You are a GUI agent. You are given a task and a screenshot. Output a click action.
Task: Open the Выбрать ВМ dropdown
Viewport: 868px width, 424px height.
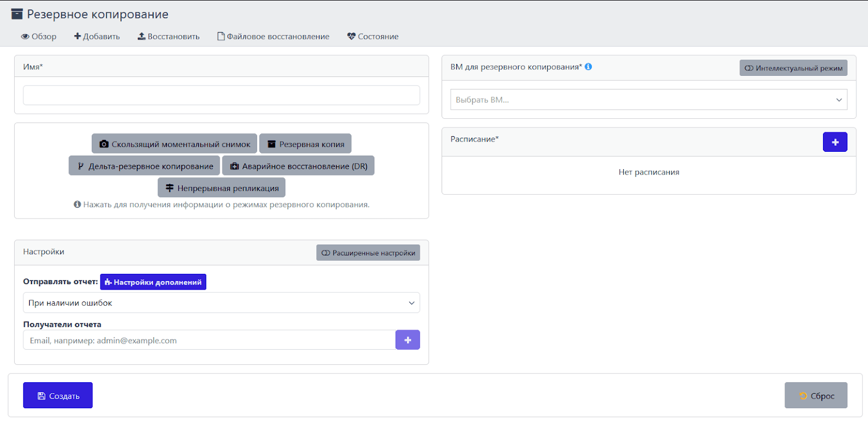tap(648, 100)
